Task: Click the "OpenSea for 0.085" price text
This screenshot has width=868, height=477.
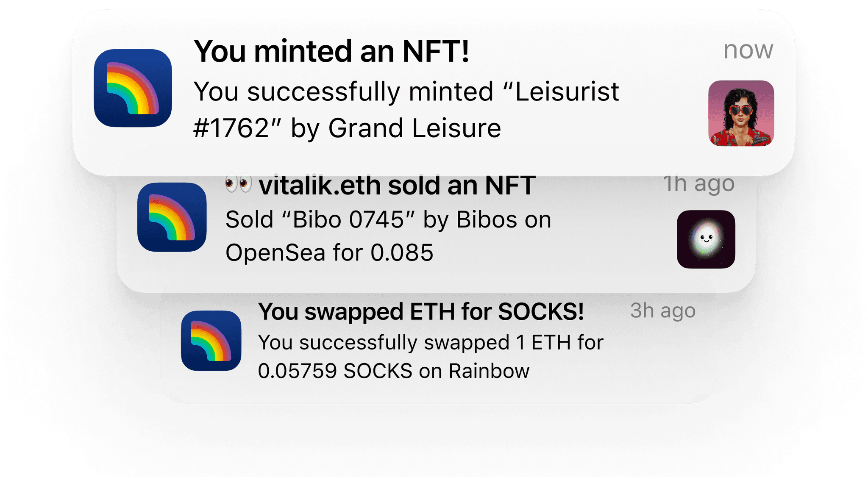Action: (x=329, y=253)
